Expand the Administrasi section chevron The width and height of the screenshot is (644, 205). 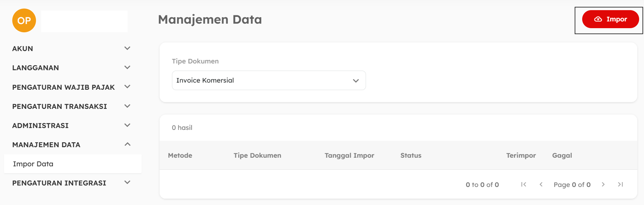click(x=127, y=125)
